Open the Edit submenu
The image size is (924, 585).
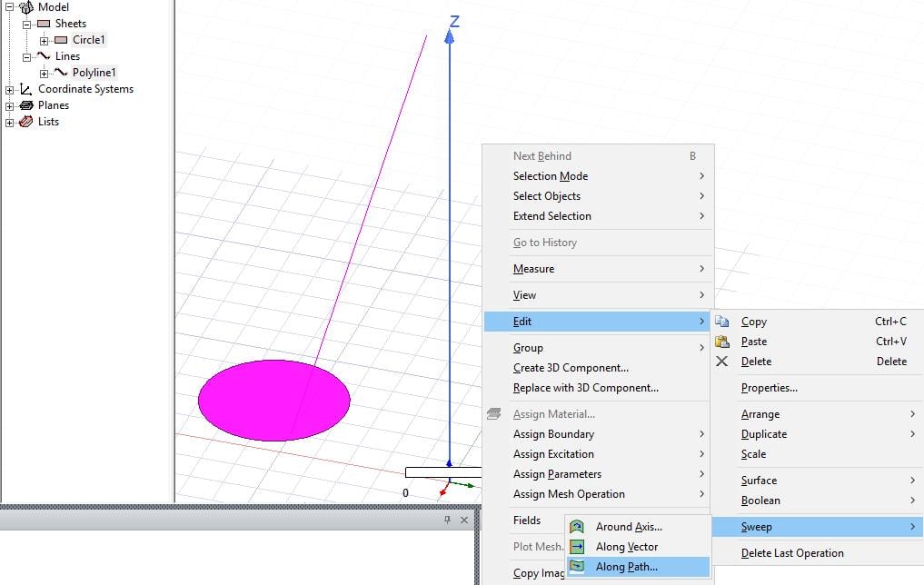point(599,322)
